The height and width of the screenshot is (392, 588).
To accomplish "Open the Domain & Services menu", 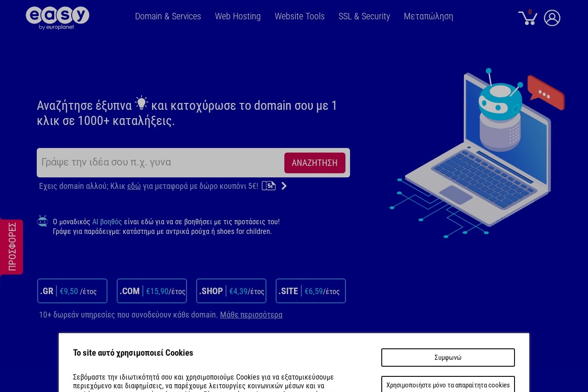I will 168,17.
